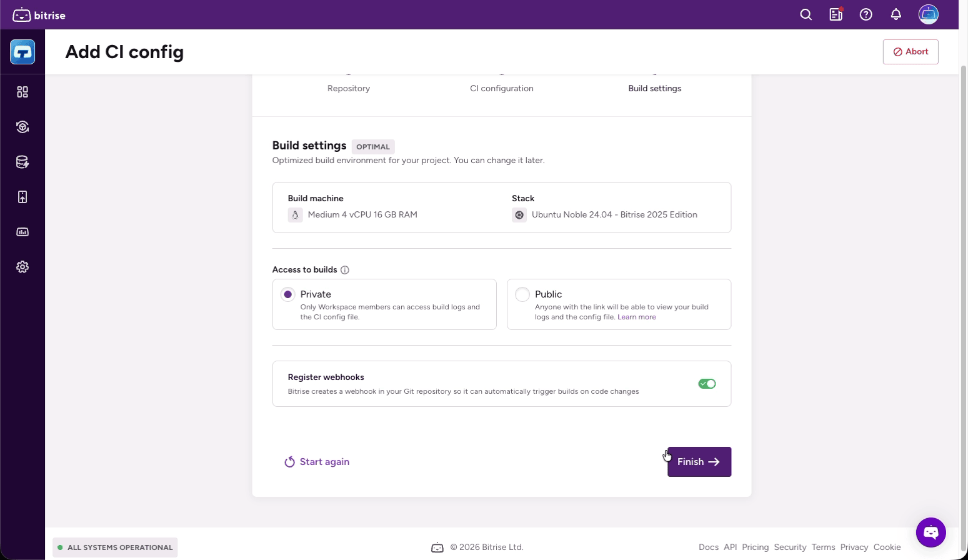The height and width of the screenshot is (560, 968).
Task: Click the All Systems Operational status badge
Action: pos(116,547)
